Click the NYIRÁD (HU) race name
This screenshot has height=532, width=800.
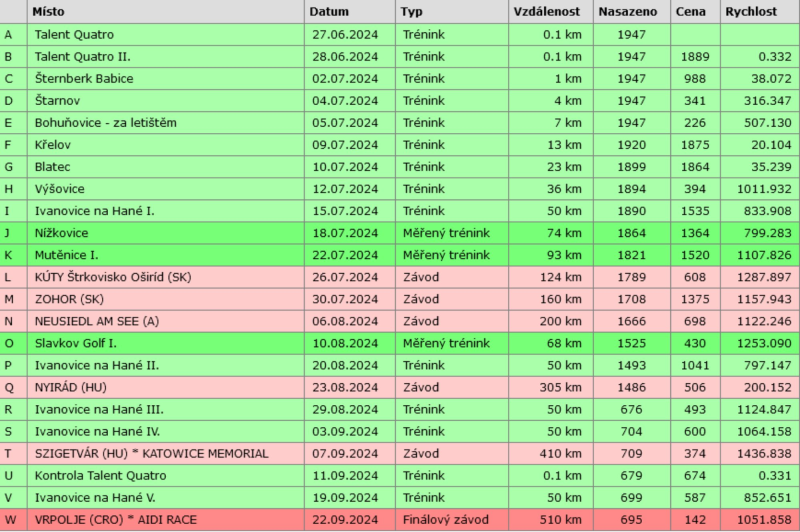(75, 387)
